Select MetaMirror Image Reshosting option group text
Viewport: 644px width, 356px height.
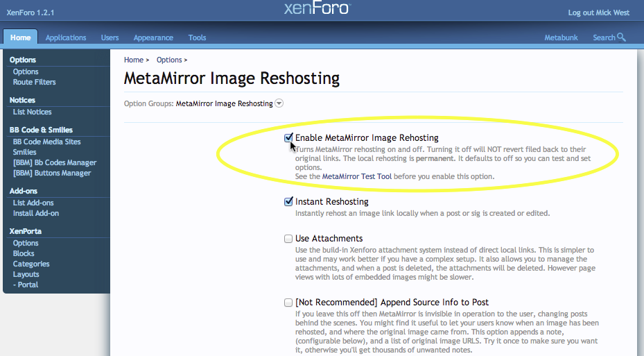tap(224, 103)
